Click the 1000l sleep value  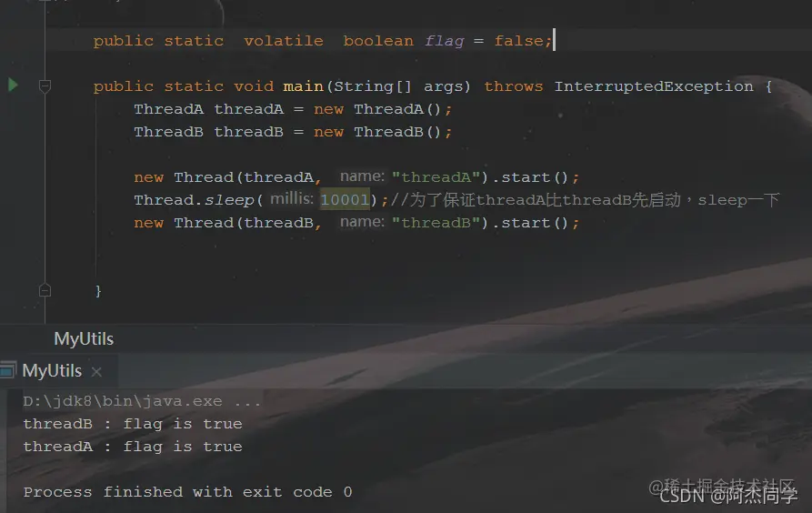(x=345, y=199)
